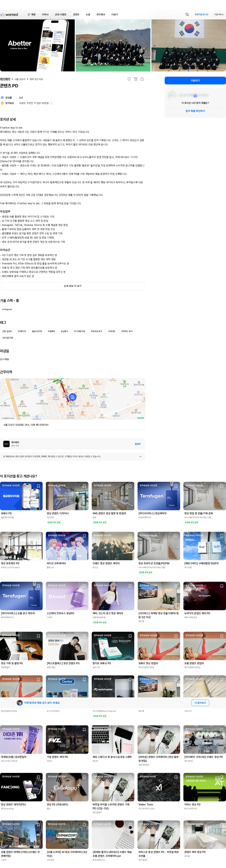Apply with the 지원하기 button
This screenshot has height=868, width=226.
click(195, 81)
